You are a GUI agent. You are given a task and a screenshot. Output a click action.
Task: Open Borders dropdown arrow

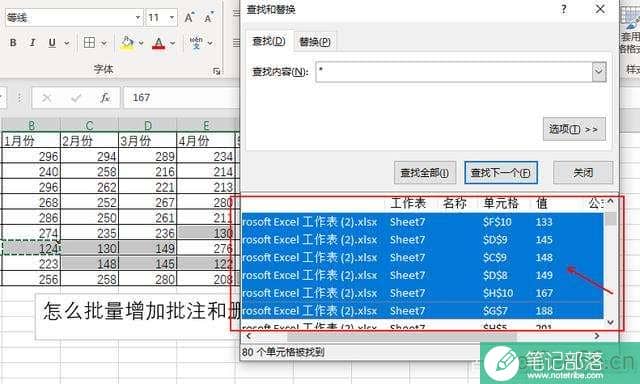pos(104,43)
